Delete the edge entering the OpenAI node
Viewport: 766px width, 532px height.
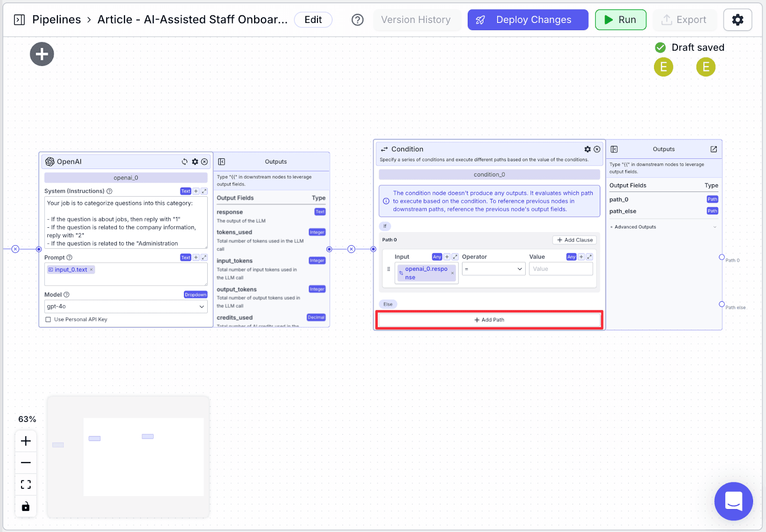coord(15,249)
